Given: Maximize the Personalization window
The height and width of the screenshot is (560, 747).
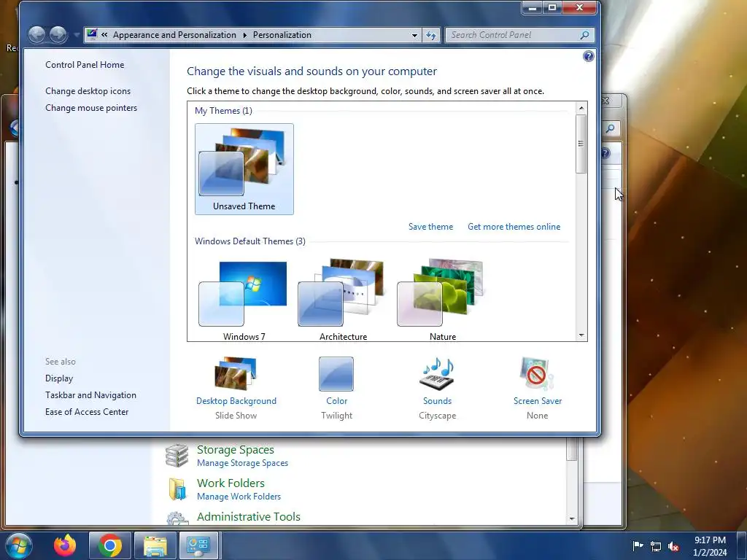Looking at the screenshot, I should point(552,7).
